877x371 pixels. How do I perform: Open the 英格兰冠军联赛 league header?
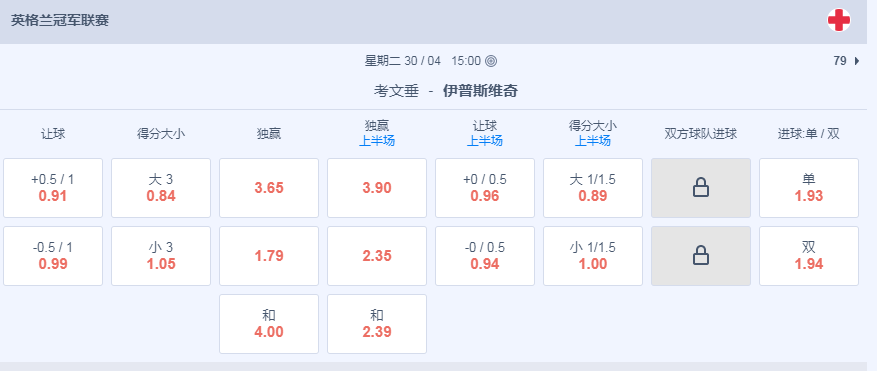tap(60, 21)
